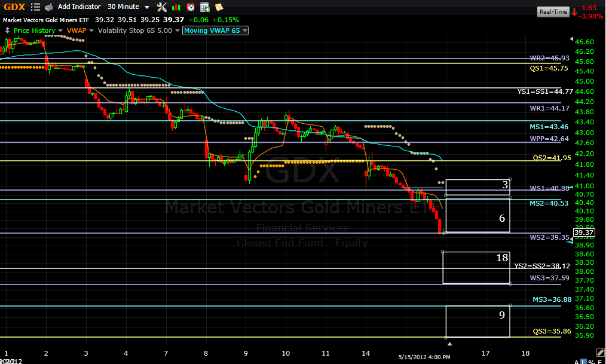606x364 pixels.
Task: Click the WR2=45.93 pivot label
Action: coord(549,58)
